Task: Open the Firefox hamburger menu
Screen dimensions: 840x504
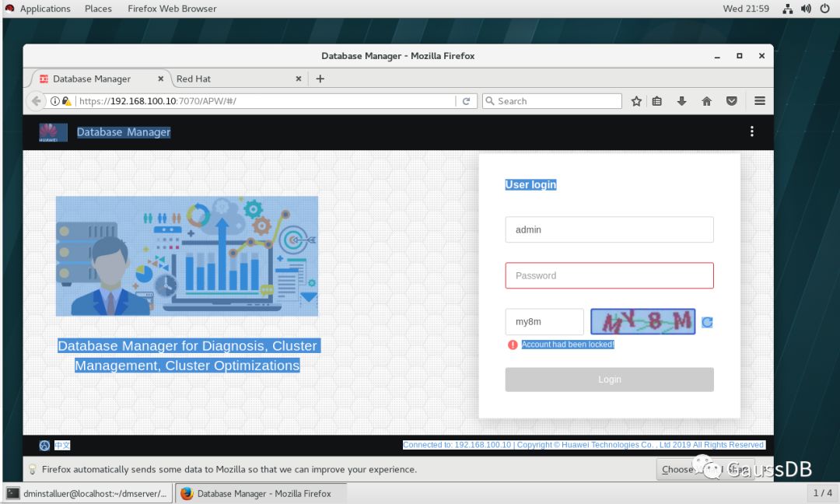Action: point(760,101)
